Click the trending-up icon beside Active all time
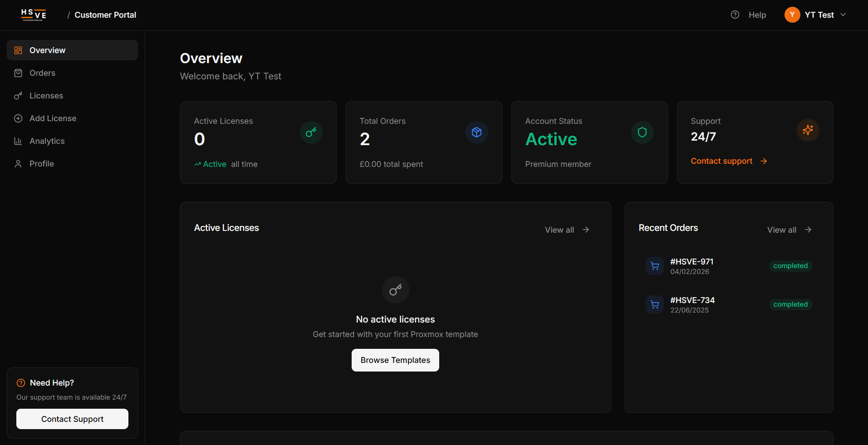 (197, 164)
